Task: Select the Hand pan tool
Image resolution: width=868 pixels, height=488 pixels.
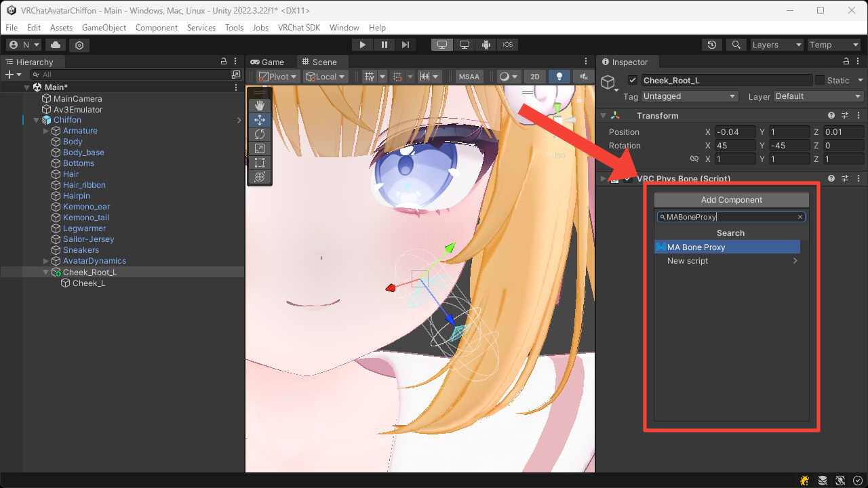Action: 260,105
